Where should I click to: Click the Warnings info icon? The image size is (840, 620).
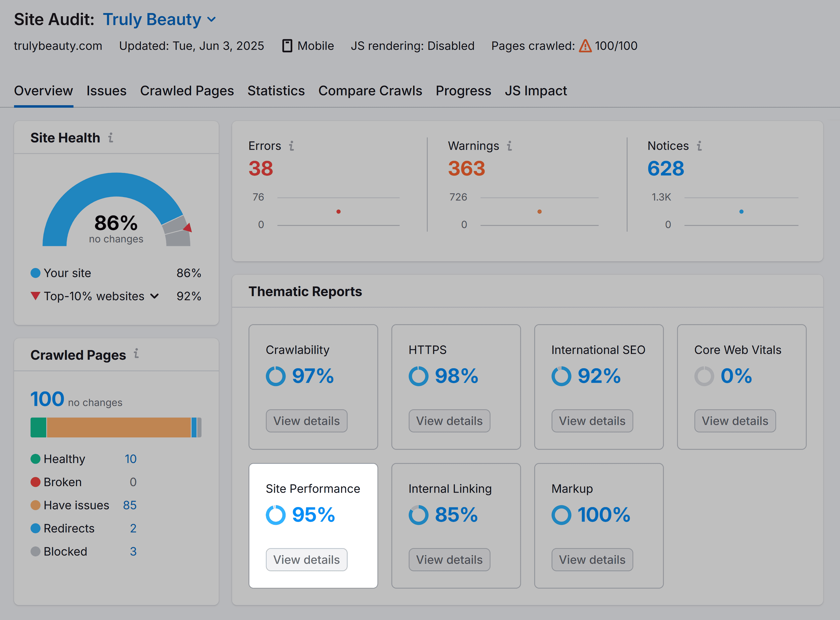coord(509,146)
